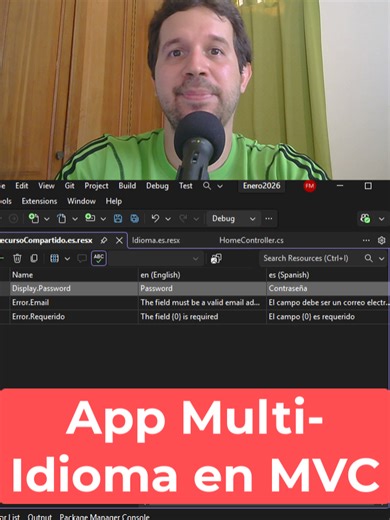Screen dimensions: 390x520
Task: Expand the Undo history dropdown arrow
Action: coord(168,219)
